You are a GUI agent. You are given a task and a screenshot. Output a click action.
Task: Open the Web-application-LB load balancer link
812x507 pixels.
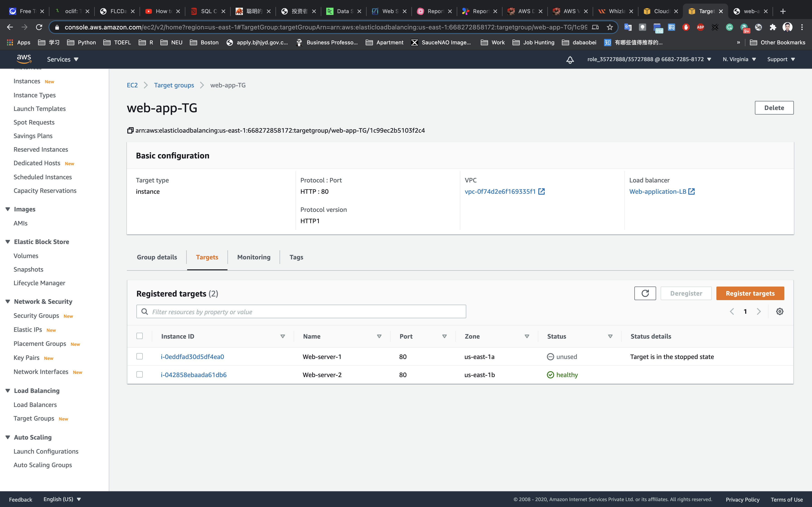[x=658, y=191]
